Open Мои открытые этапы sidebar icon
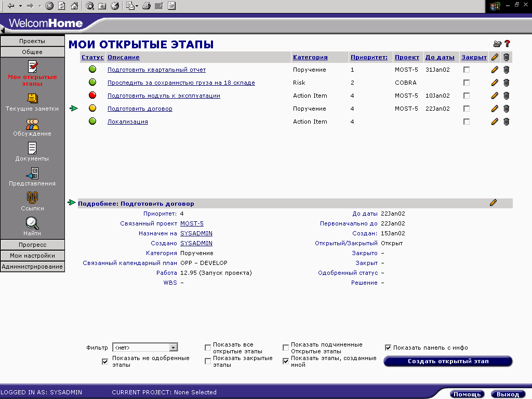The width and height of the screenshot is (532, 399). tap(32, 66)
